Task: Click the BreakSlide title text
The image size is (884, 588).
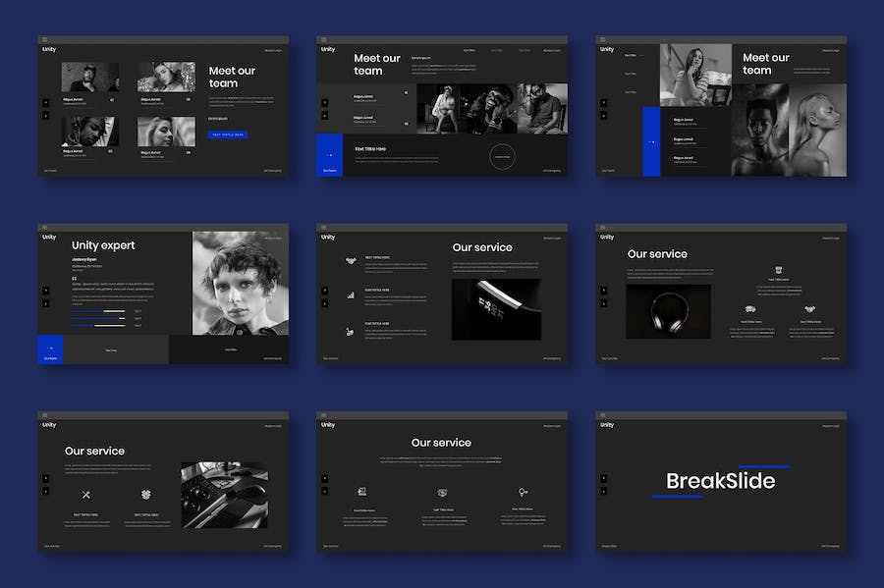Action: click(x=720, y=481)
